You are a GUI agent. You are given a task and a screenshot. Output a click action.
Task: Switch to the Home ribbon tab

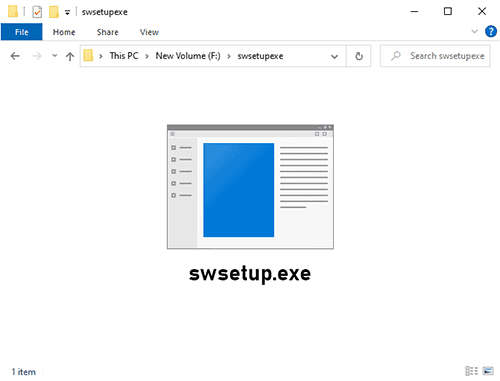[64, 32]
